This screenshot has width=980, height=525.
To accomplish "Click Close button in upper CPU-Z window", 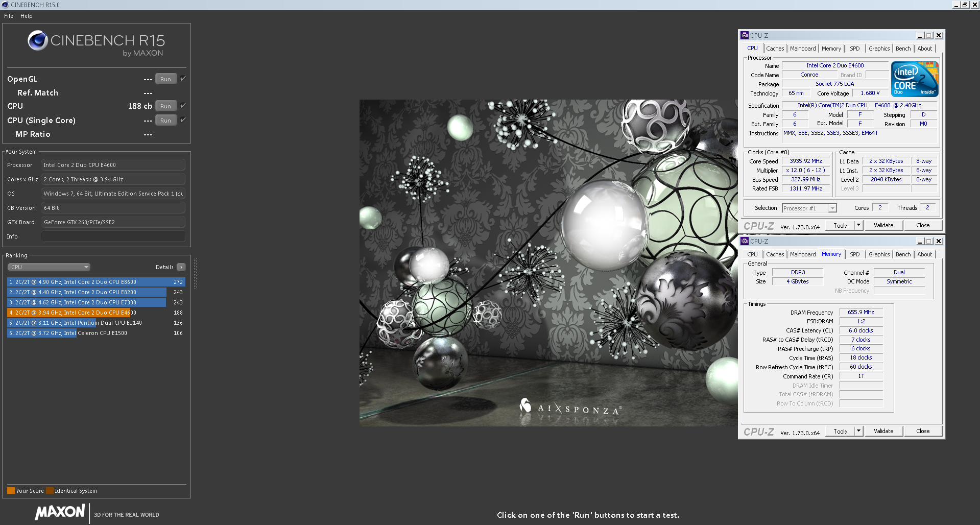I will pos(923,225).
